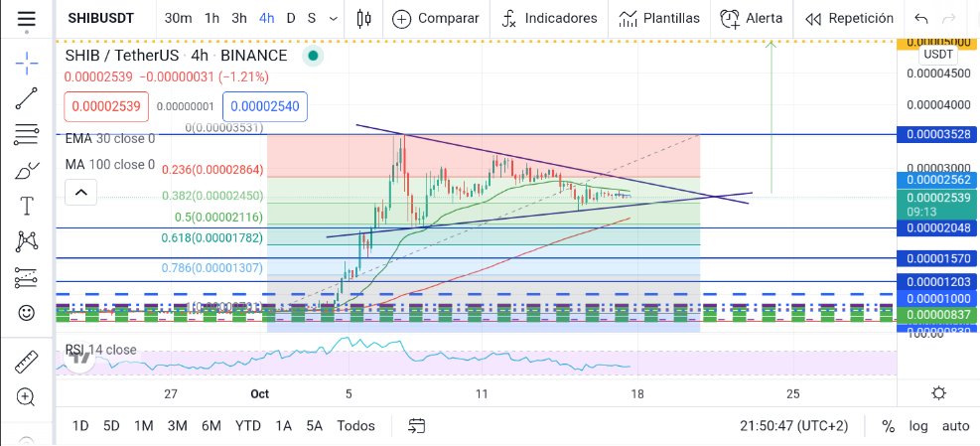Select the crosshair cursor tool
This screenshot has width=980, height=446.
point(26,63)
